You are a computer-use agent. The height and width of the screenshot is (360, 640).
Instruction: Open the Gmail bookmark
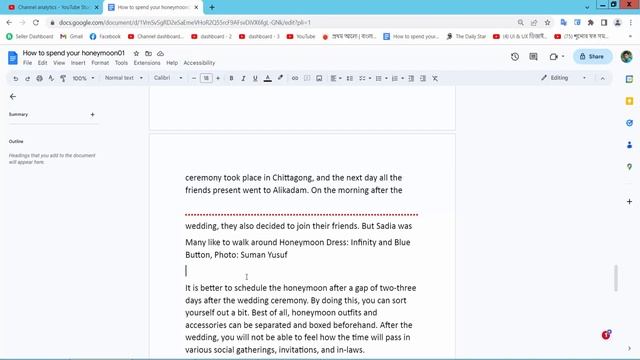[x=71, y=36]
